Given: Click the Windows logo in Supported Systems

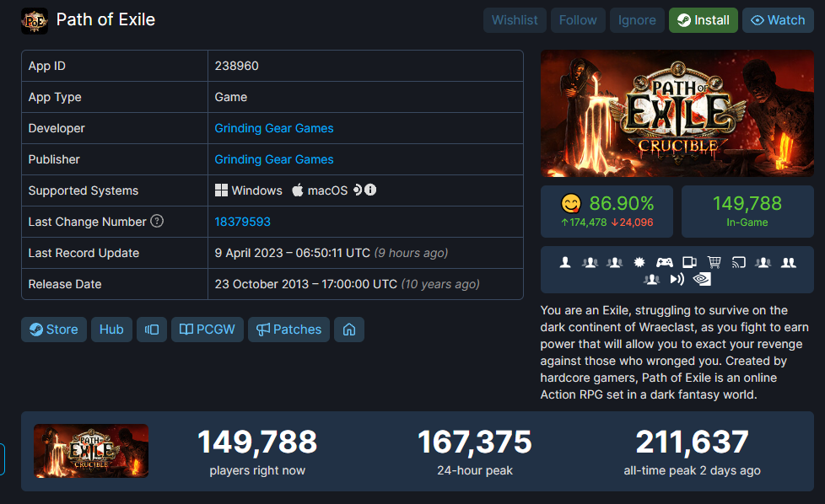Looking at the screenshot, I should coord(222,190).
